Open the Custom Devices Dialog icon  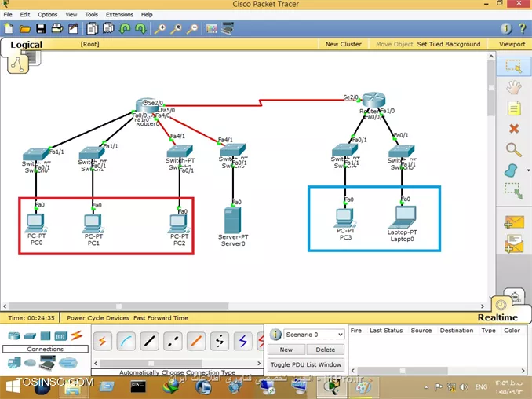click(228, 28)
